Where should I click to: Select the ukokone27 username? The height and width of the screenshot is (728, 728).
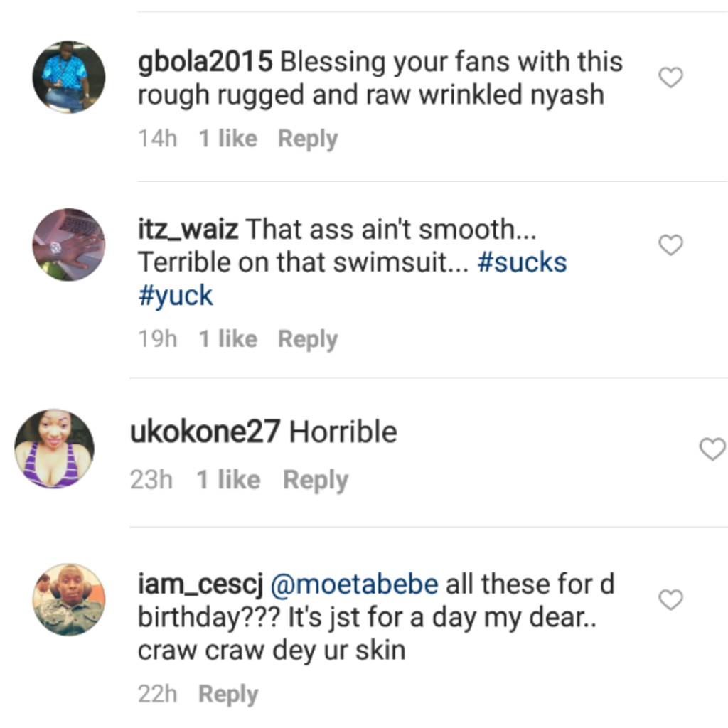click(x=205, y=432)
